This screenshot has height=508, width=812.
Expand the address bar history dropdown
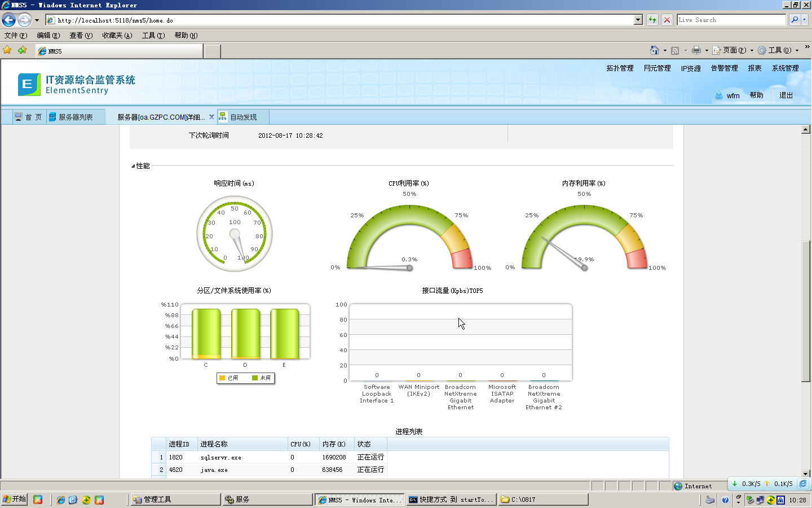(x=638, y=20)
